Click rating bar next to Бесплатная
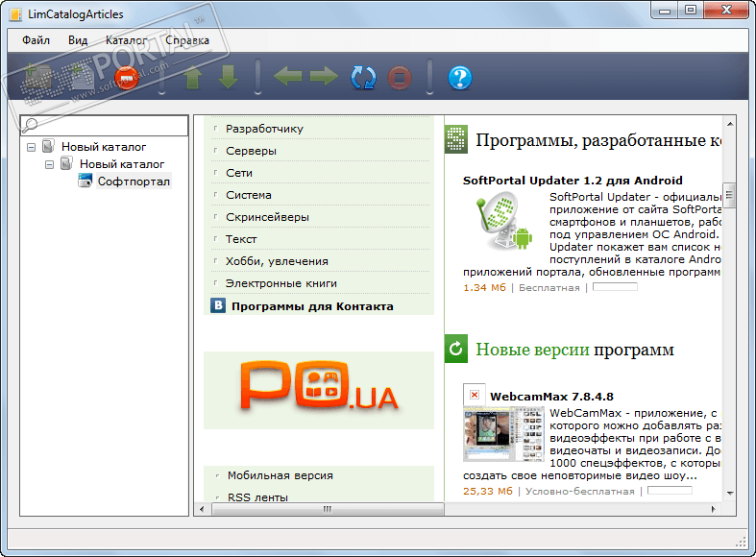 coord(615,287)
